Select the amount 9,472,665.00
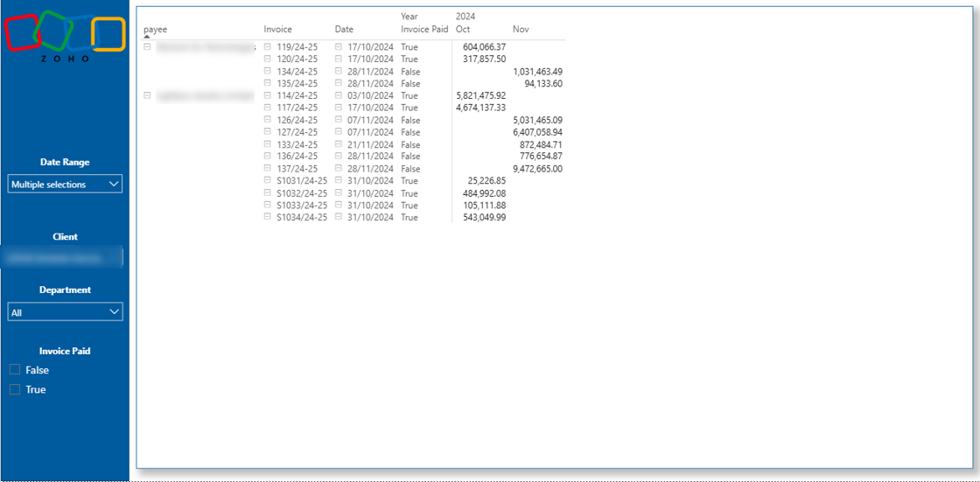This screenshot has height=482, width=980. click(537, 168)
